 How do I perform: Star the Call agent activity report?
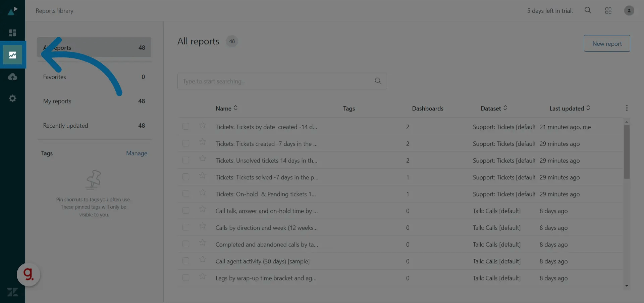(202, 260)
